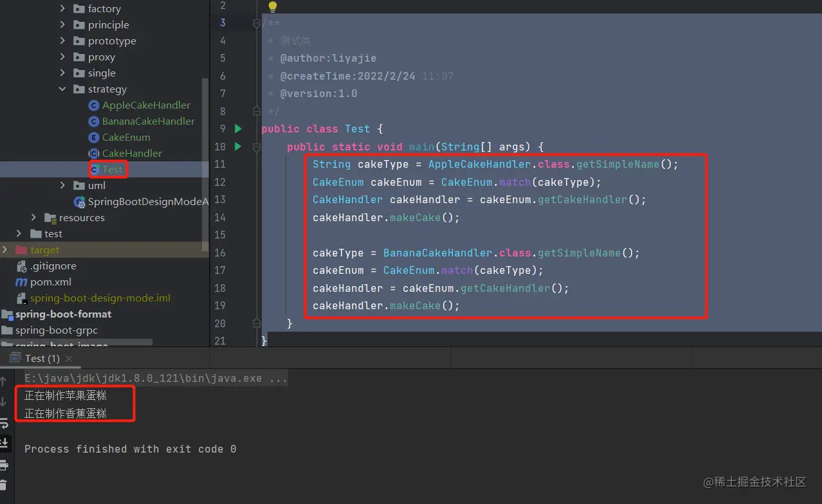Screen dimensions: 822x504
Task: Click the java.exe command line link
Action: [156, 378]
